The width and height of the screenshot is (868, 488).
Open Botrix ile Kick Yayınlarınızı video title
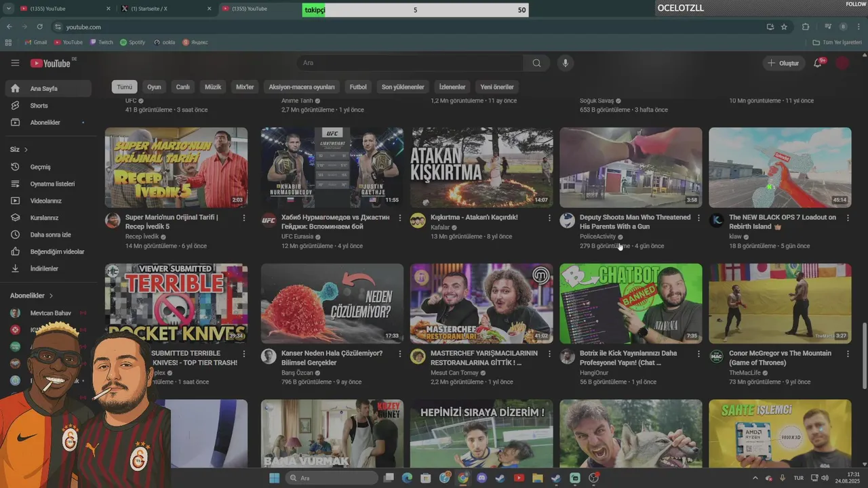coord(628,358)
